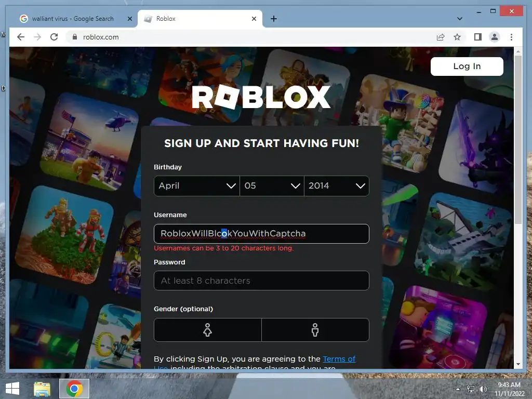Viewport: 532px width, 399px height.
Task: Select the Roblox tab
Action: coord(200,19)
